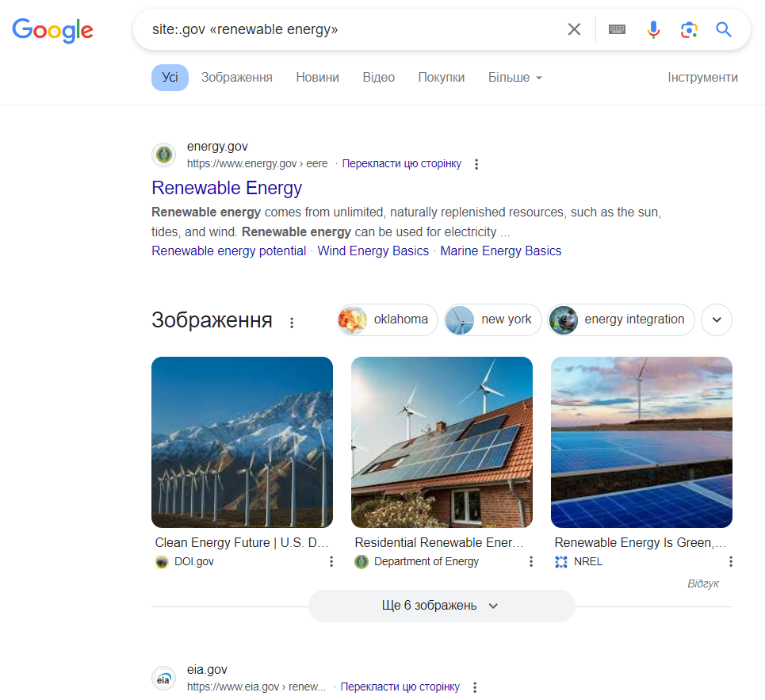Click the eia.gov site favicon
Screen dimensions: 765x700
(x=163, y=678)
